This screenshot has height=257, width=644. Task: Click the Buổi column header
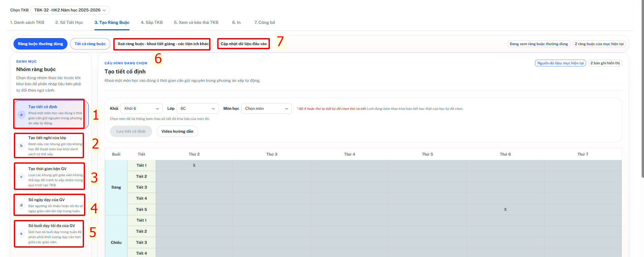tap(116, 154)
